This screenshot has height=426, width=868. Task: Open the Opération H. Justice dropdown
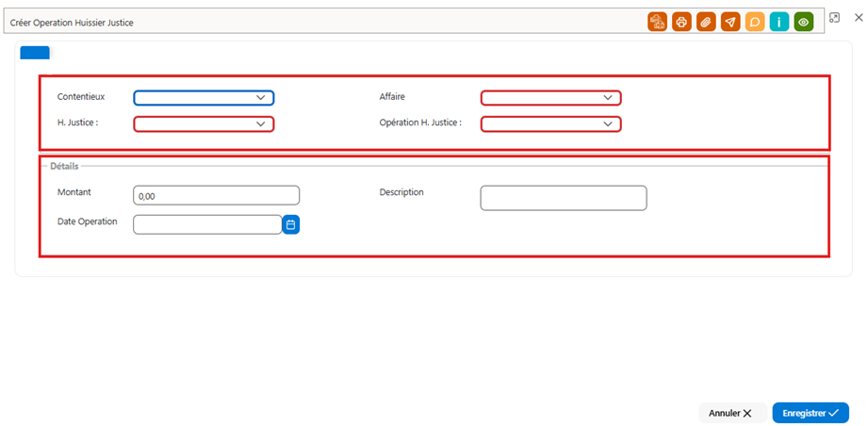[x=550, y=123]
